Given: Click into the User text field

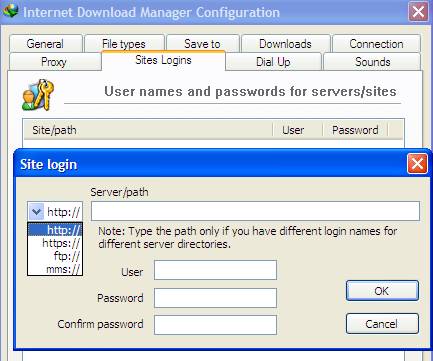Looking at the screenshot, I should coord(215,270).
